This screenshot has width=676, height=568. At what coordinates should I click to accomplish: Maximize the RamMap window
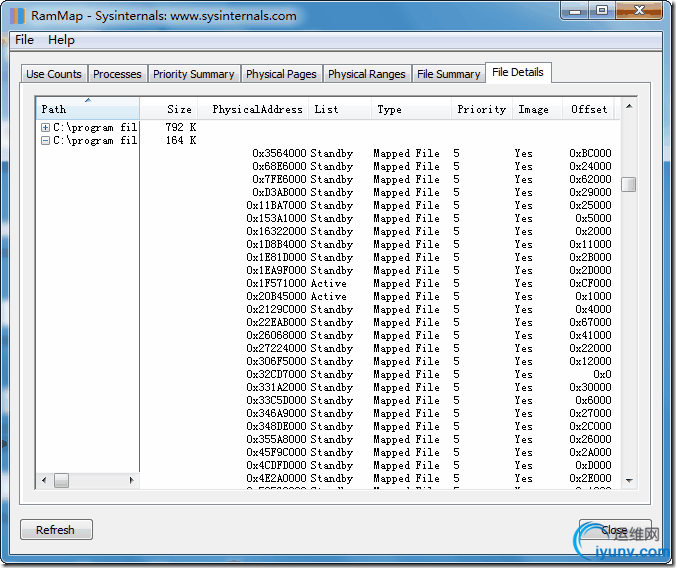602,10
